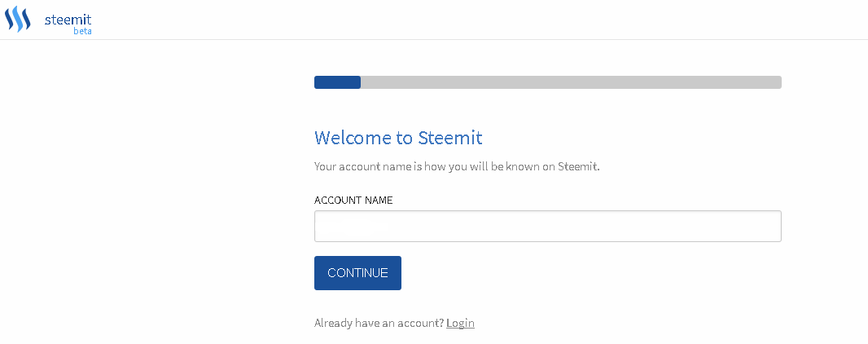Click the beta label under steemit
868x344 pixels.
(x=82, y=31)
